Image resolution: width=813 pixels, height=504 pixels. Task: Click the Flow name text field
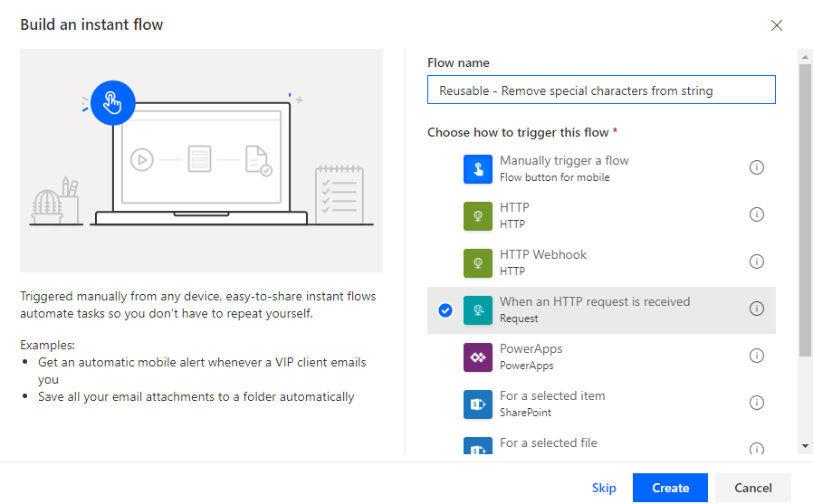tap(601, 90)
